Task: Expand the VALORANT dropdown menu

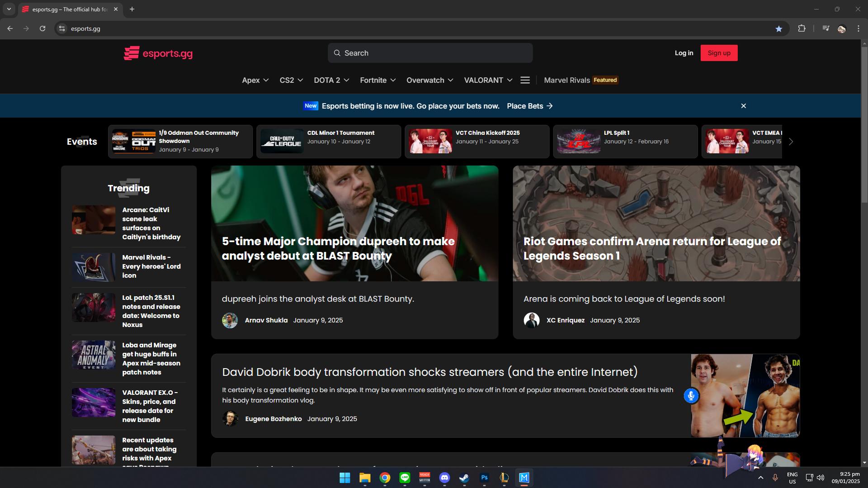Action: click(488, 80)
